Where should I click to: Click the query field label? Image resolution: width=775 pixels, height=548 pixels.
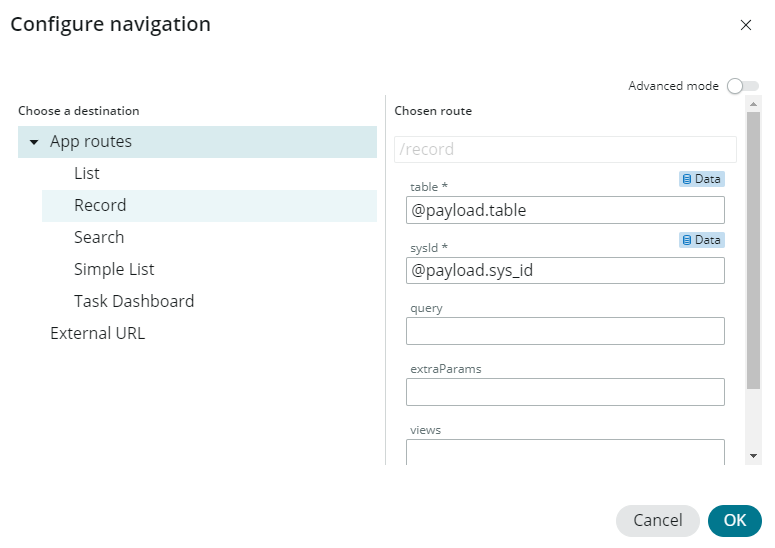[x=426, y=308]
